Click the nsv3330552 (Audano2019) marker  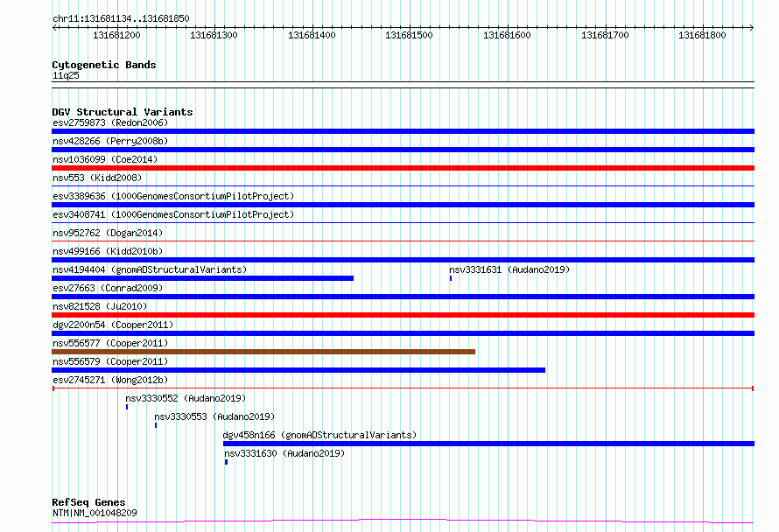click(x=127, y=407)
